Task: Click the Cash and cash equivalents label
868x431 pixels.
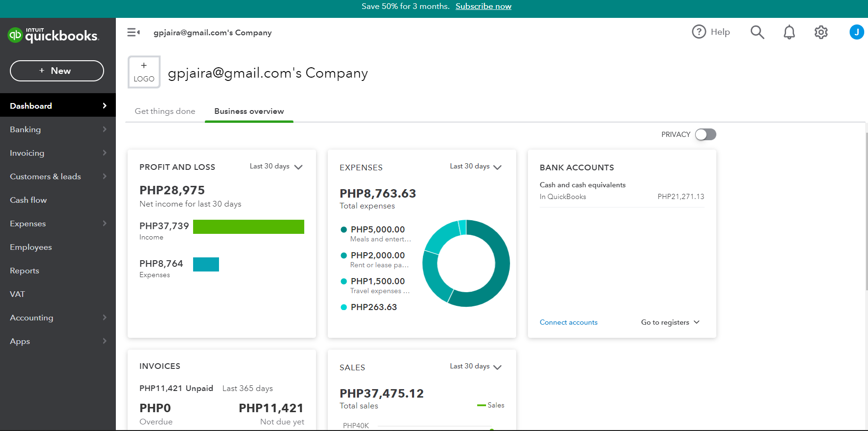Action: point(583,185)
